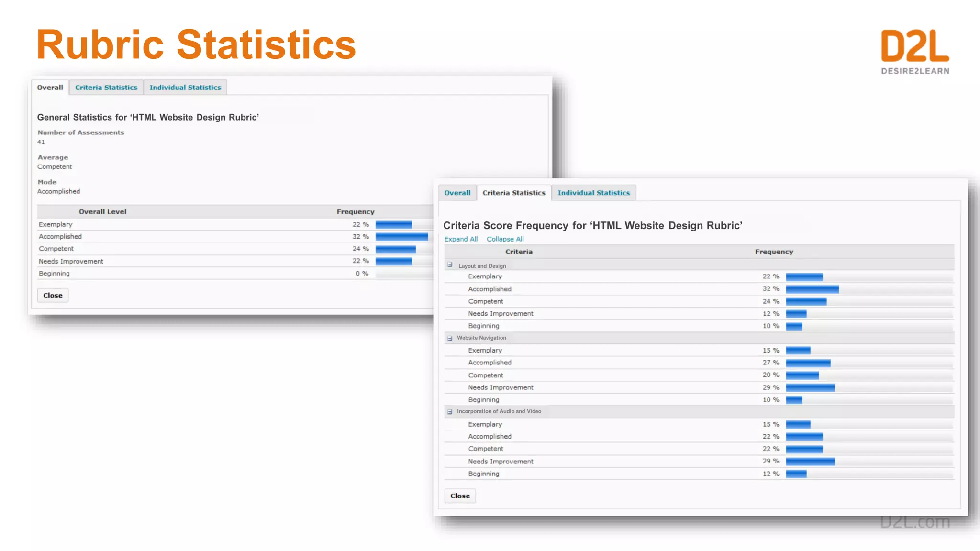The height and width of the screenshot is (551, 980).
Task: Click Layout and Design Exemplary 22% bar
Action: pos(804,277)
